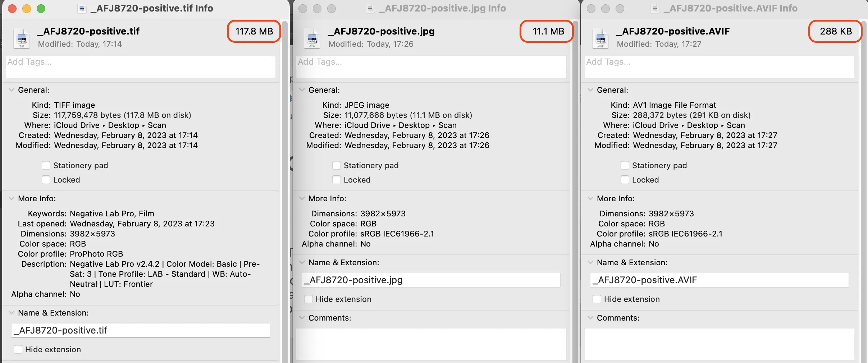Click the title bar proxy icon of the AVIF Info window
The width and height of the screenshot is (868, 363).
point(655,8)
